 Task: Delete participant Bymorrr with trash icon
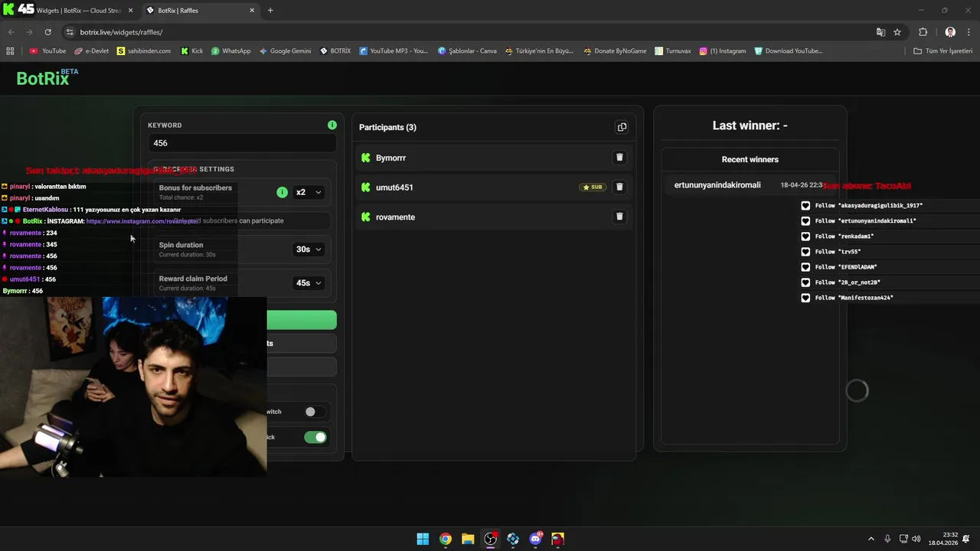pos(619,158)
